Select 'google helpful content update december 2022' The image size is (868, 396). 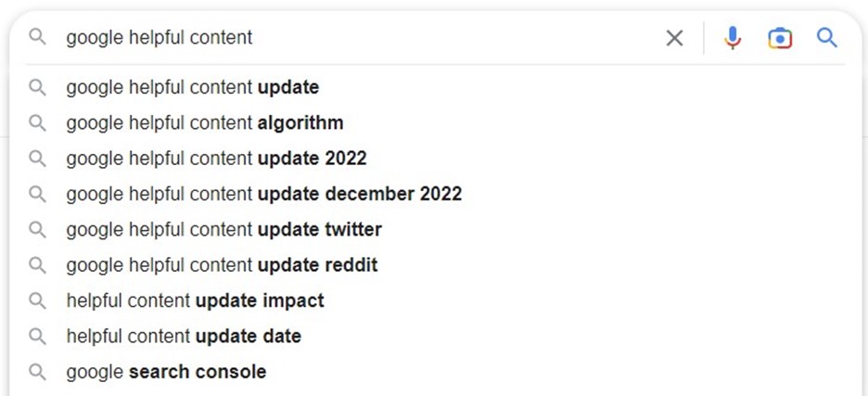click(436, 194)
